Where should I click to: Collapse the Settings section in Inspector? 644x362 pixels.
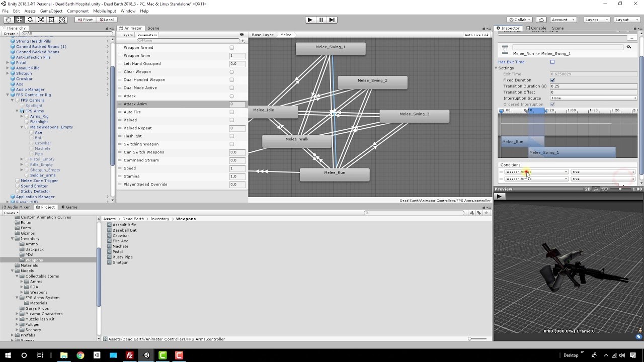pos(496,68)
